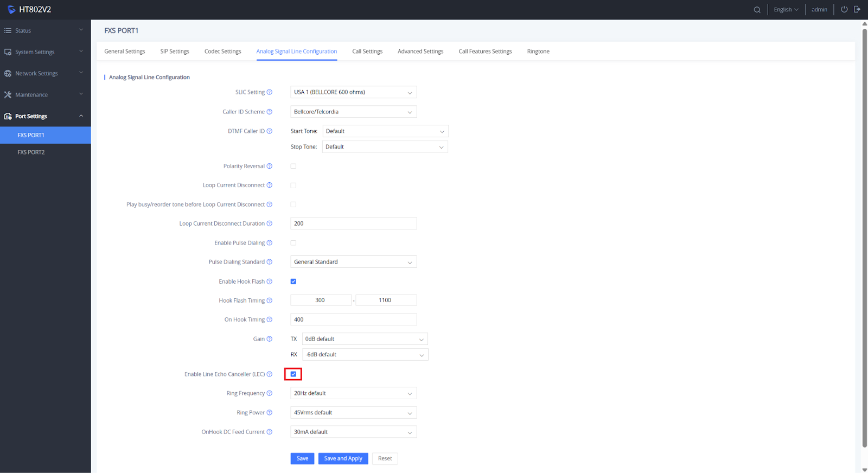This screenshot has height=473, width=868.
Task: Click the page vertical scrollbar
Action: 865,238
